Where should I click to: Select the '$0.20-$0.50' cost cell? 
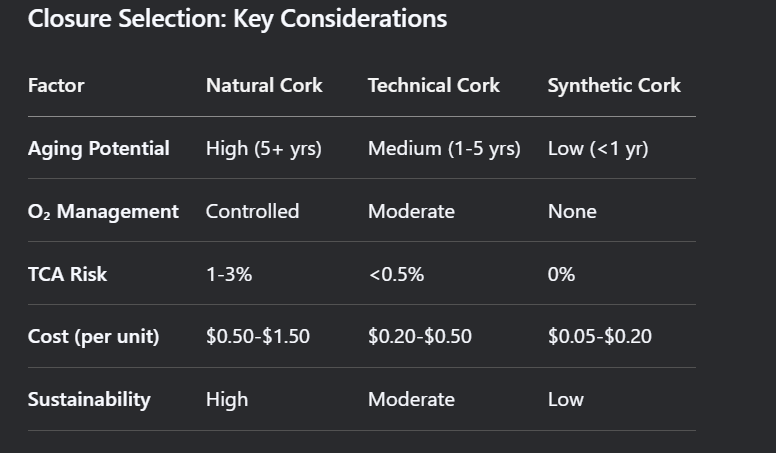pyautogui.click(x=420, y=337)
